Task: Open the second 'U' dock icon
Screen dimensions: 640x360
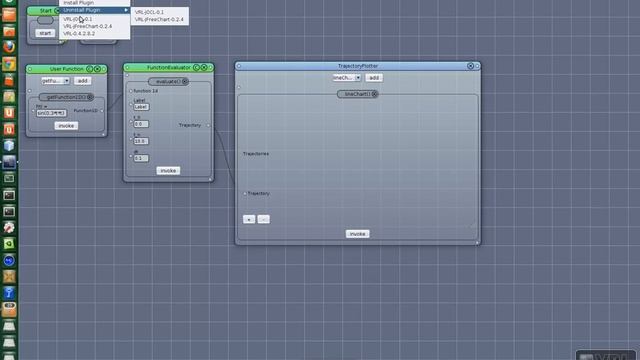Action: [9, 129]
